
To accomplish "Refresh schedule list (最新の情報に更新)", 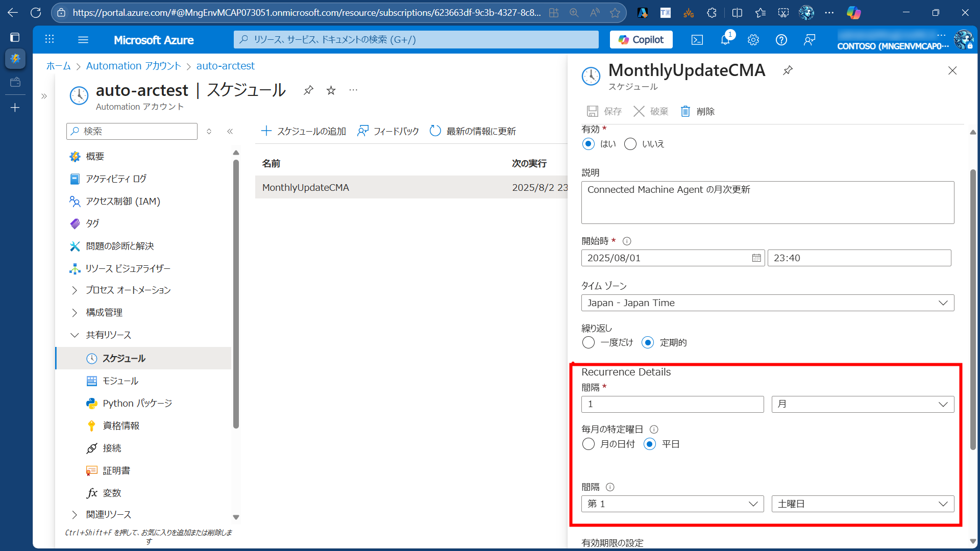I will [x=473, y=131].
